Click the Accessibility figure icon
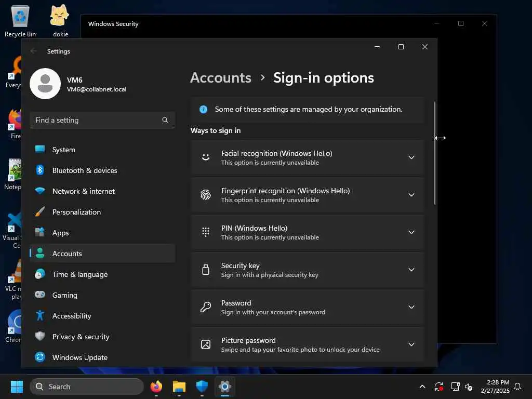 (x=40, y=315)
